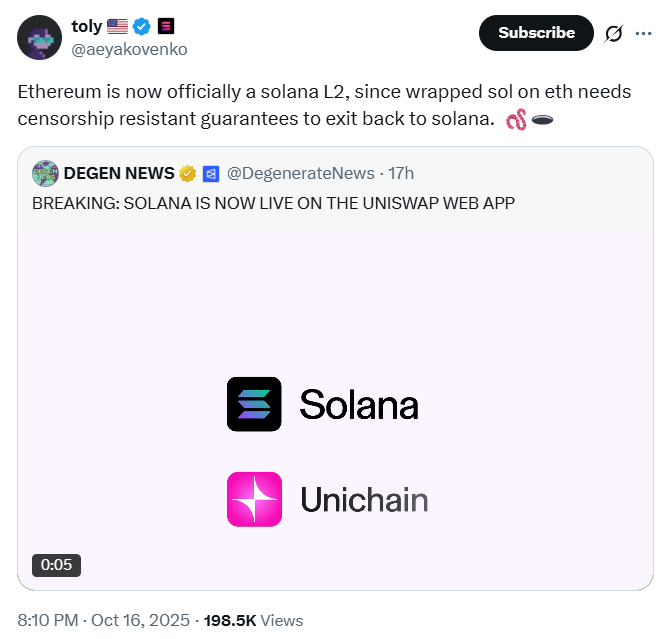
Task: Click the 17h timestamp on quoted post
Action: 403,174
